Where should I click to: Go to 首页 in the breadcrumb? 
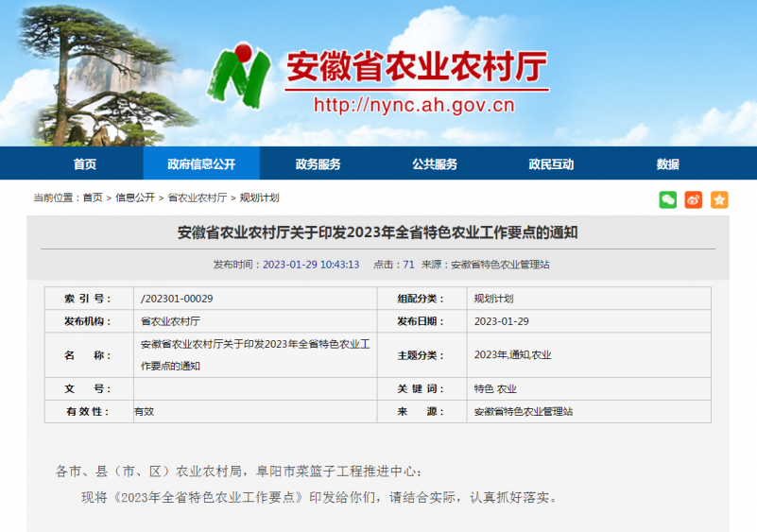pyautogui.click(x=93, y=197)
